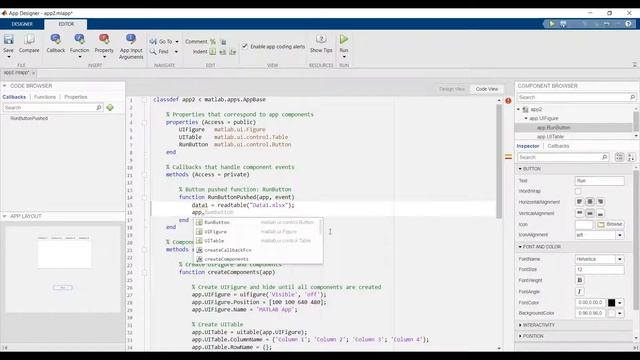The width and height of the screenshot is (640, 360).
Task: Expand the INTERACTIVITY section
Action: pos(520,325)
